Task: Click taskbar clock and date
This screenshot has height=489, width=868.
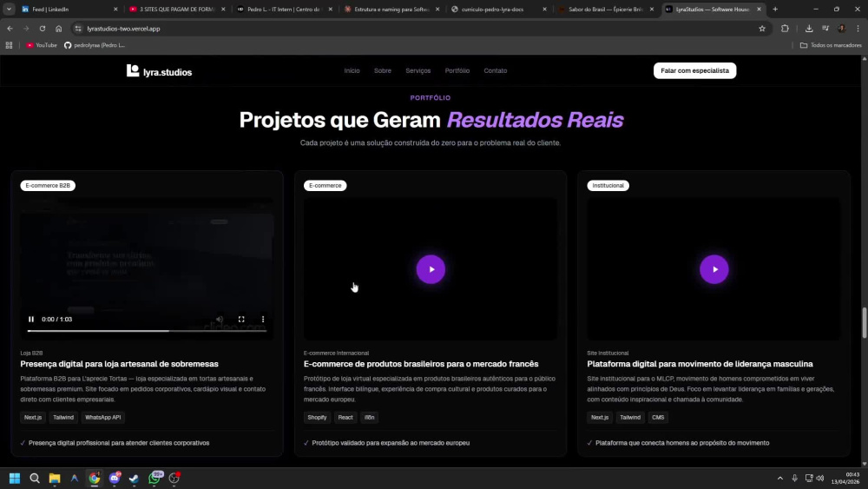Action: pyautogui.click(x=845, y=478)
